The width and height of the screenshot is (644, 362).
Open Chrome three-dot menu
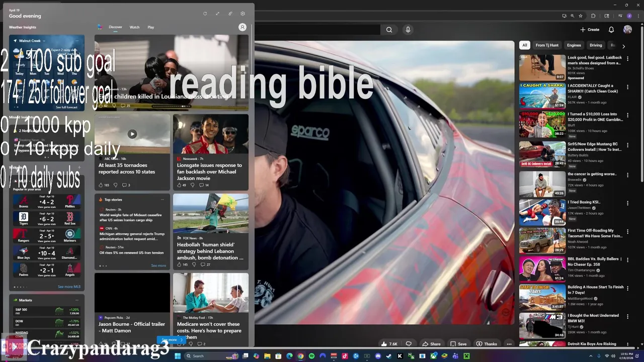(638, 16)
